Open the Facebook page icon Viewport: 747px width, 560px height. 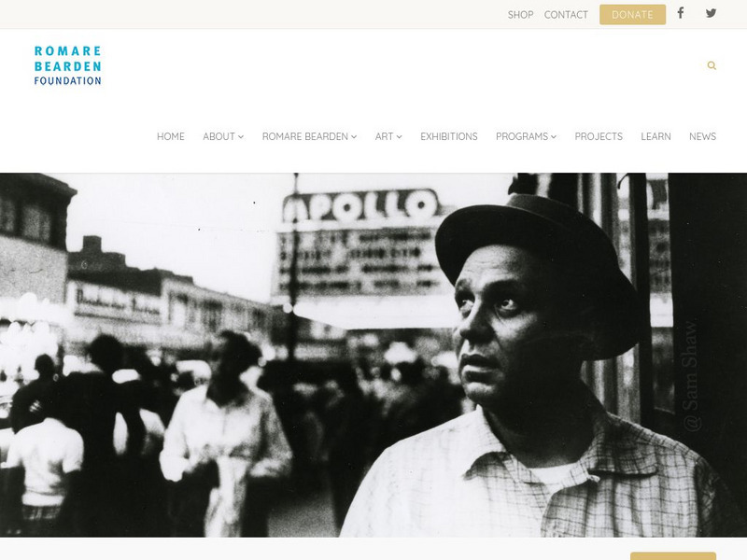point(681,13)
